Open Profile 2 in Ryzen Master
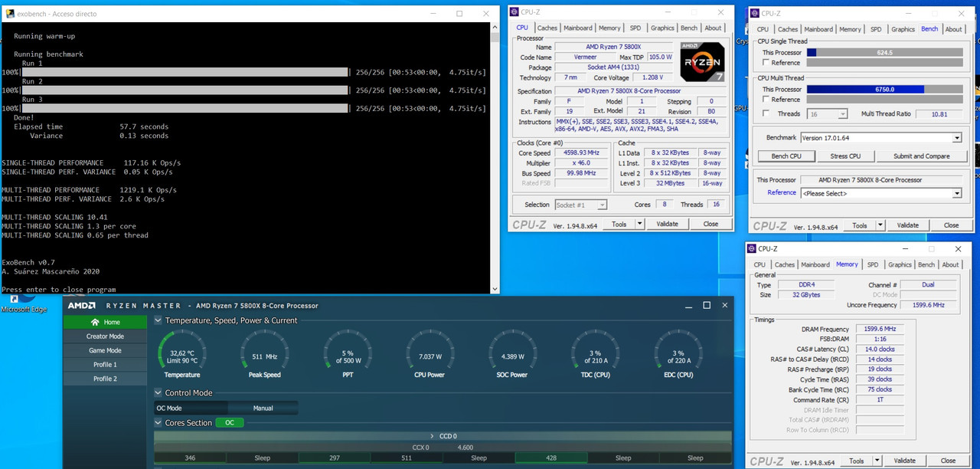 [x=106, y=379]
